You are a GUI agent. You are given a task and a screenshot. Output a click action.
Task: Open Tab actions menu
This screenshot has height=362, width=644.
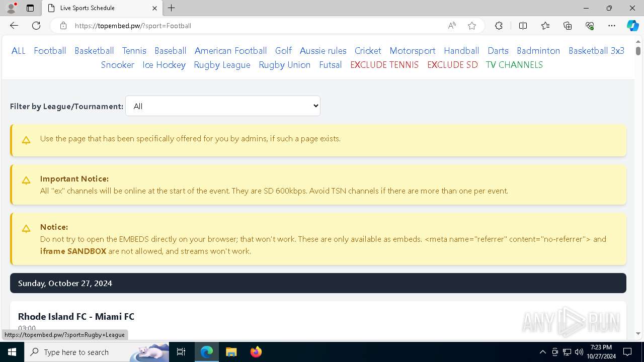coord(30,8)
